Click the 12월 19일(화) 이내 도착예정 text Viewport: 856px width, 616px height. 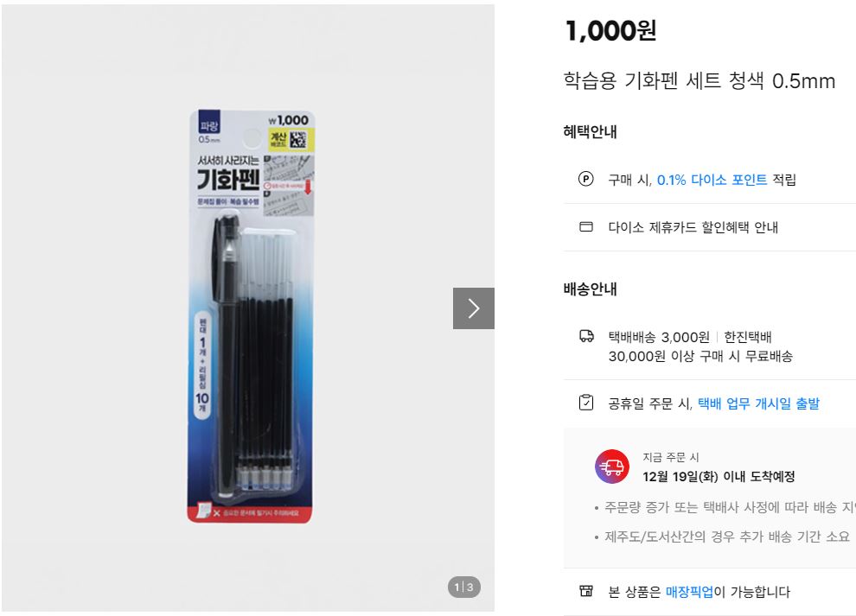pyautogui.click(x=719, y=476)
